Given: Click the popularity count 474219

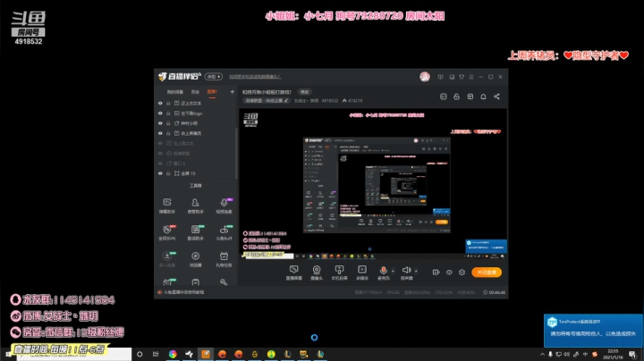Looking at the screenshot, I should point(352,100).
